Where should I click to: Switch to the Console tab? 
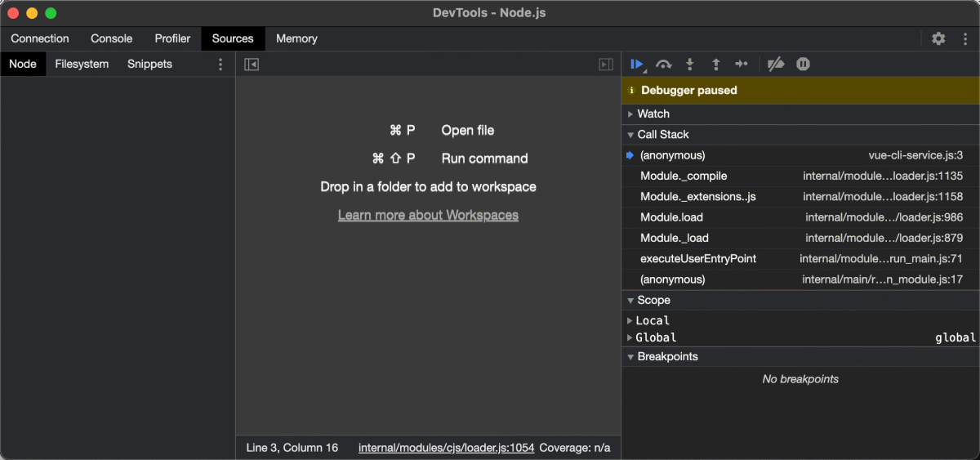tap(112, 38)
